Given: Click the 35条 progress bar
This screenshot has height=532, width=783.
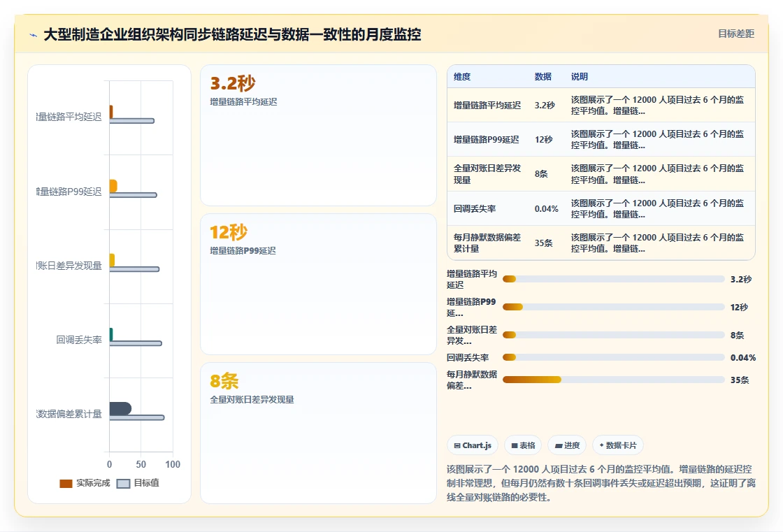Looking at the screenshot, I should [x=614, y=380].
